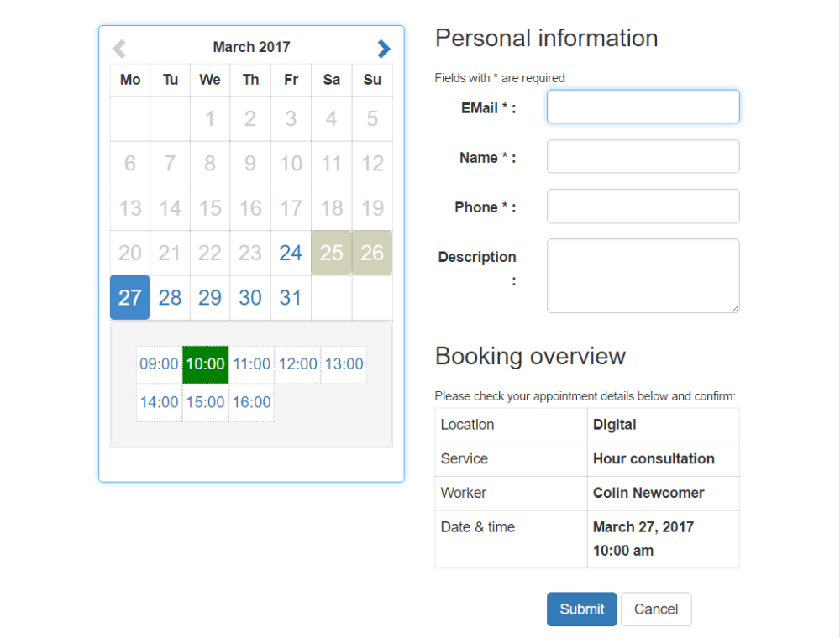The width and height of the screenshot is (840, 638).
Task: Click the Phone text field
Action: (x=643, y=206)
